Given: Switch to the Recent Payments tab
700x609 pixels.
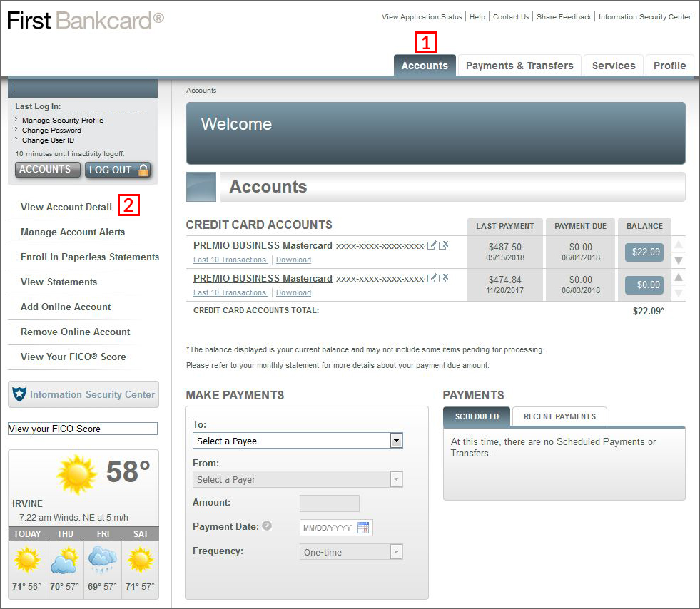Looking at the screenshot, I should 560,416.
